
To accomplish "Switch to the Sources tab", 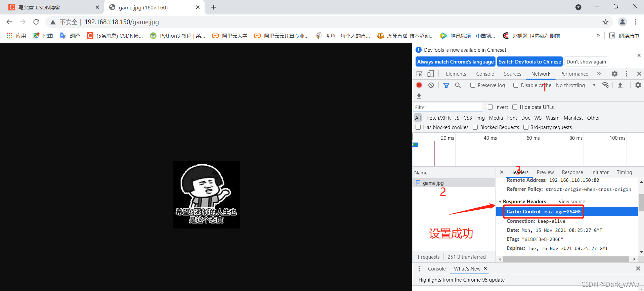I will click(x=512, y=74).
